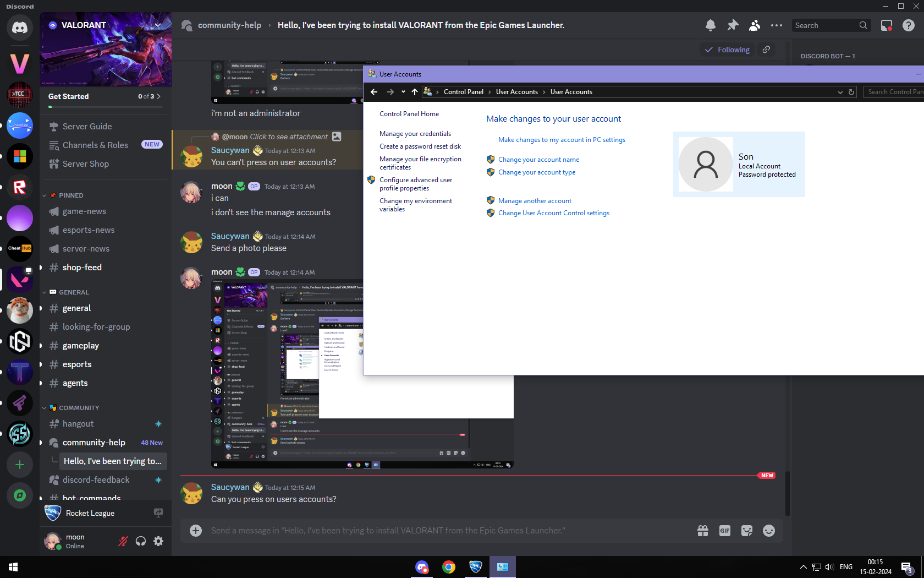Open the attachment plus button in message box
Screen dimensions: 924x578
coord(196,531)
